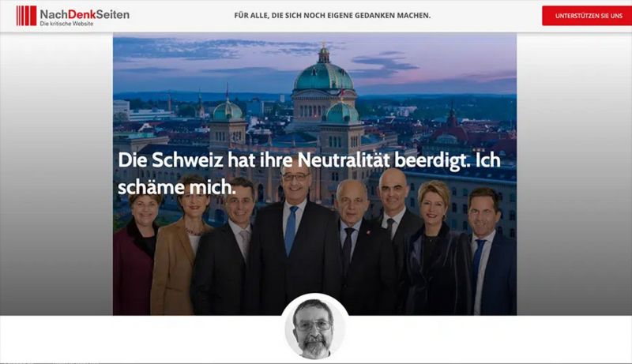Click the grey gradient area left of hero image
This screenshot has width=632, height=364.
pyautogui.click(x=56, y=174)
